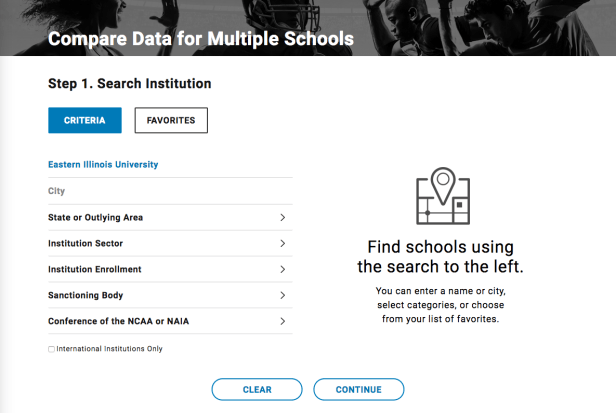Enable the International Institutions Only checkbox
Viewport: 616px width, 413px height.
[x=52, y=349]
